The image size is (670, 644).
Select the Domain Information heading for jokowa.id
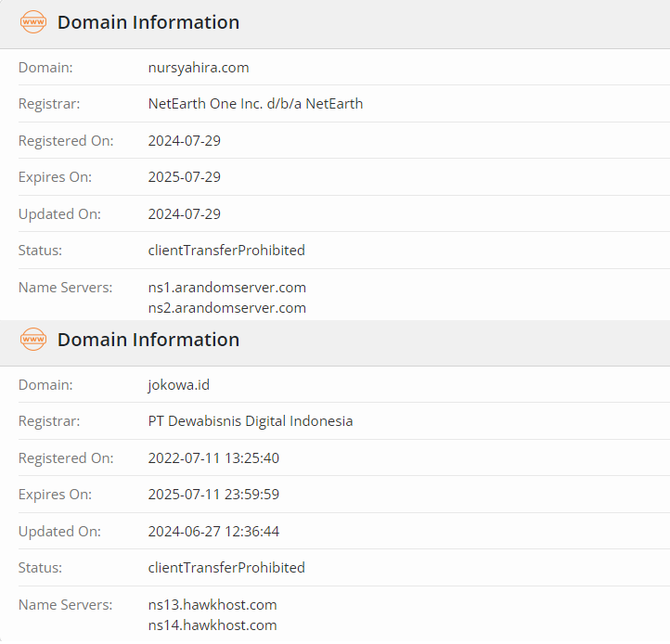(x=148, y=340)
